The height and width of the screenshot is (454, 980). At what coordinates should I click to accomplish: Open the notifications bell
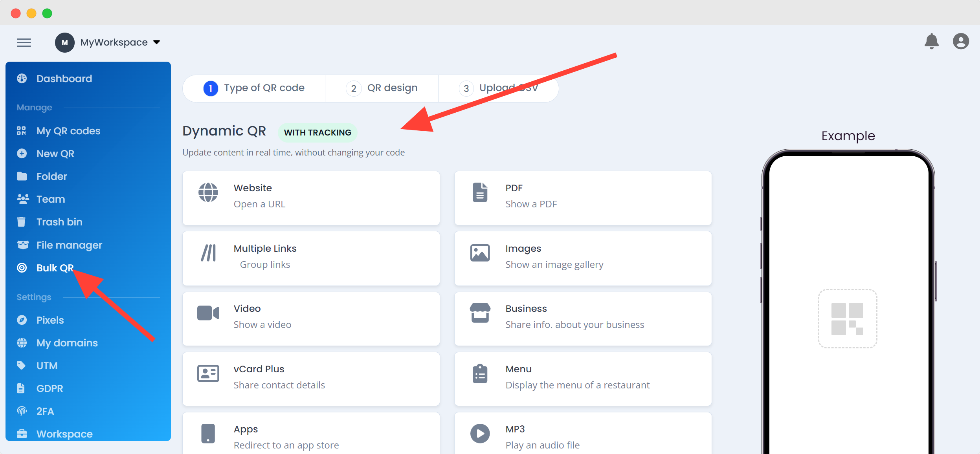932,41
